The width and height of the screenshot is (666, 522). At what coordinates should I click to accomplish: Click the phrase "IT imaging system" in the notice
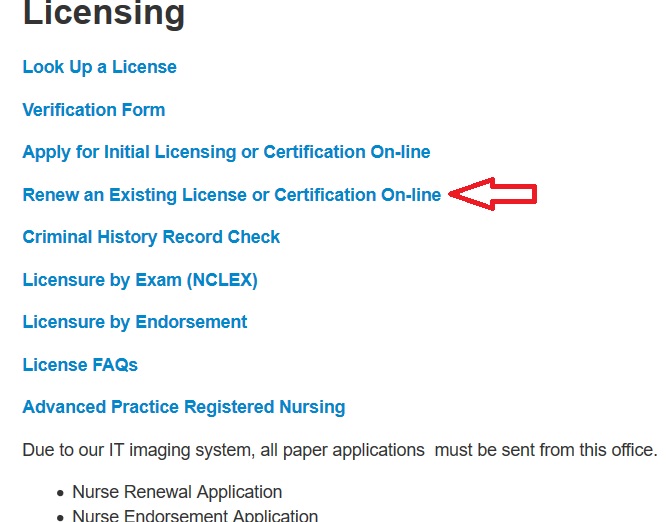tap(170, 450)
